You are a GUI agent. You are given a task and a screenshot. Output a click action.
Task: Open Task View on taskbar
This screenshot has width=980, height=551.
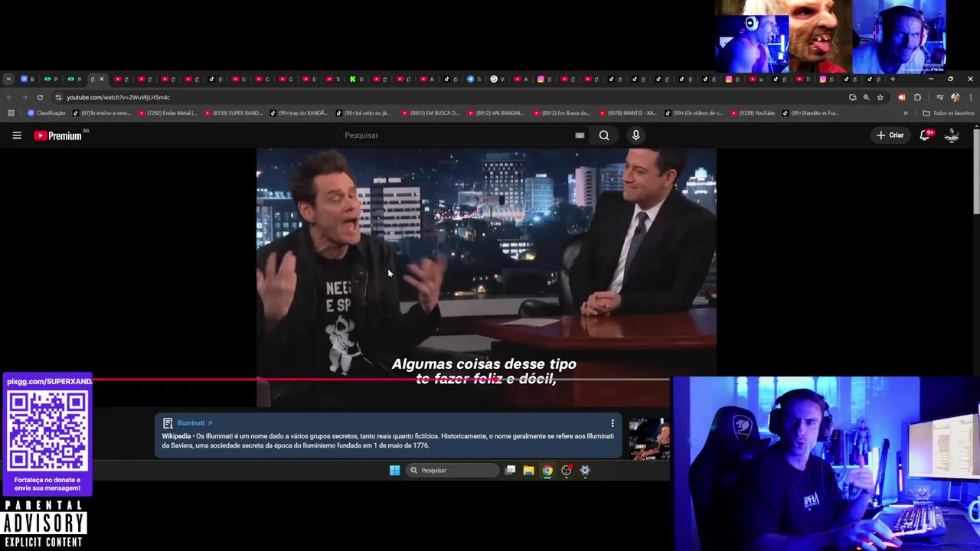510,471
